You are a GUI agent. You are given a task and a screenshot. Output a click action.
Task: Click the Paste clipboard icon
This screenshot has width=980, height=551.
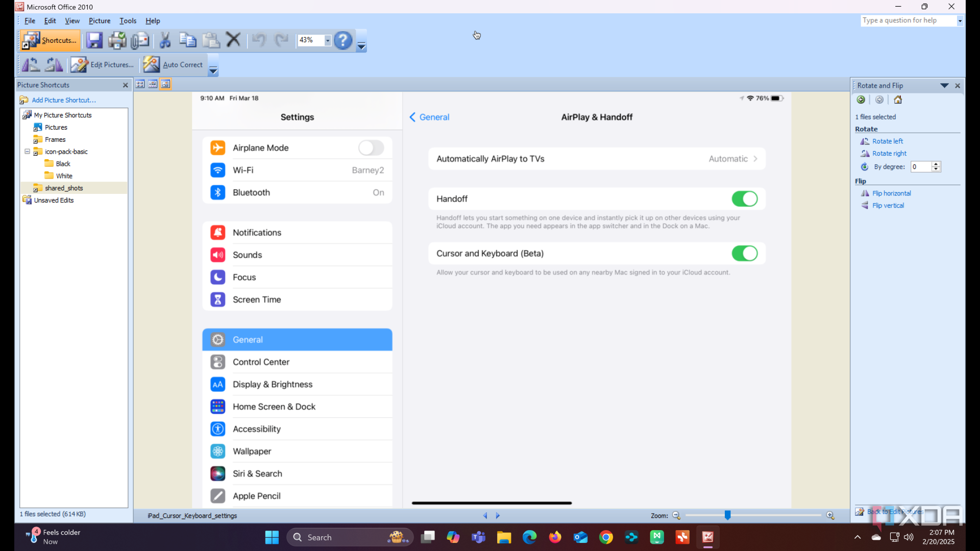pyautogui.click(x=211, y=40)
